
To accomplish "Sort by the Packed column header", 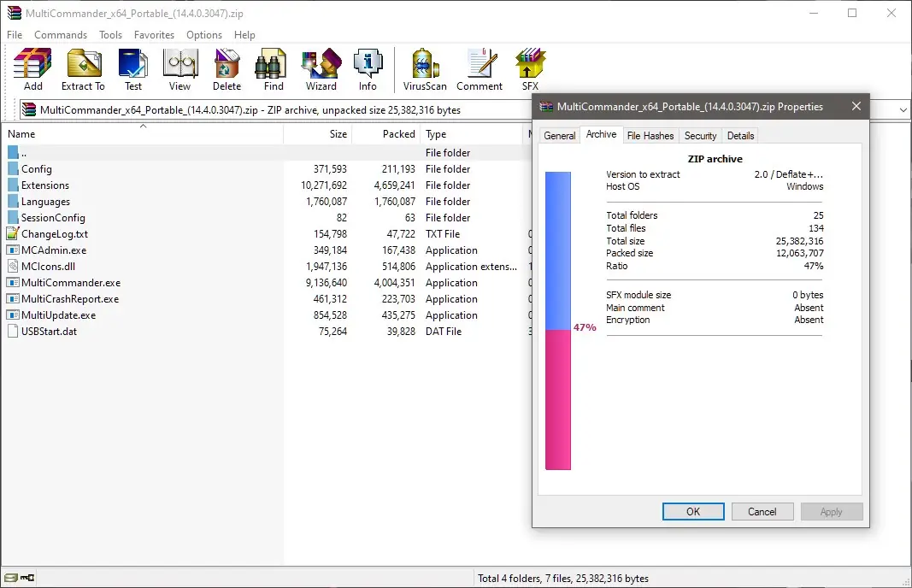I will [386, 134].
